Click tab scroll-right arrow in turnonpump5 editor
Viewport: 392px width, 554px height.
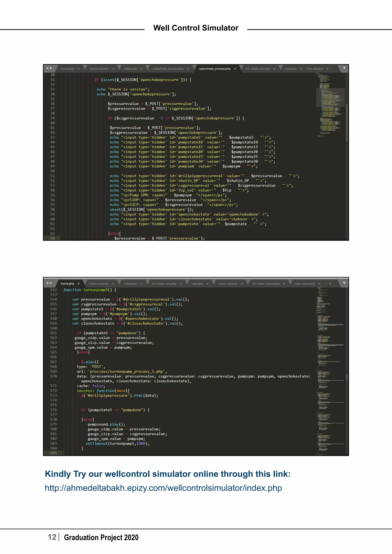[x=51, y=283]
